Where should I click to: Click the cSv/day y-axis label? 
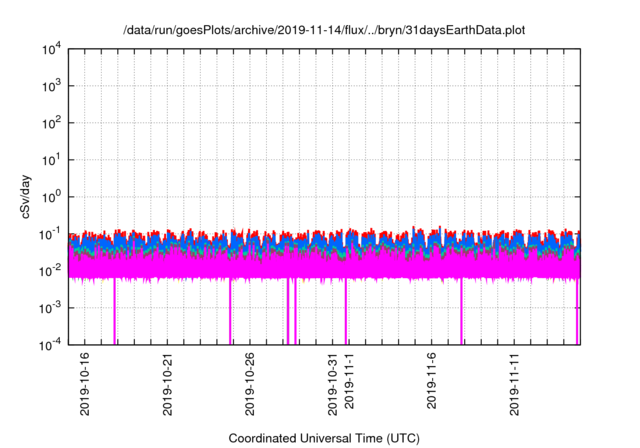pos(25,197)
